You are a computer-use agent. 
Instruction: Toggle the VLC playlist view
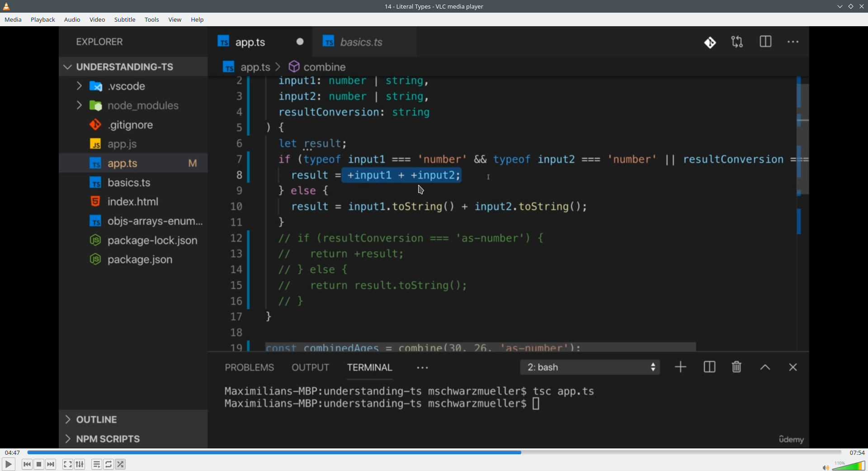(x=97, y=464)
